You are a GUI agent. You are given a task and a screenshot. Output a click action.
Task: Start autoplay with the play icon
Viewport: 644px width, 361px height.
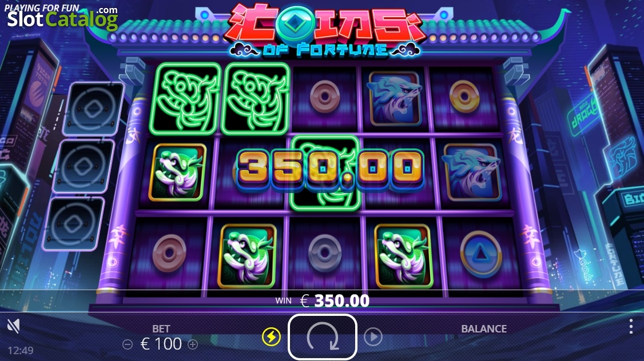[x=373, y=337]
